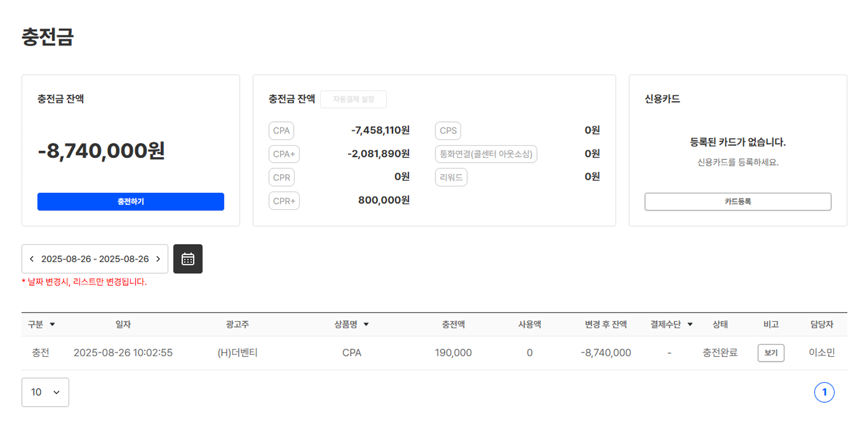
Task: Click the CPS product tag
Action: tap(448, 131)
